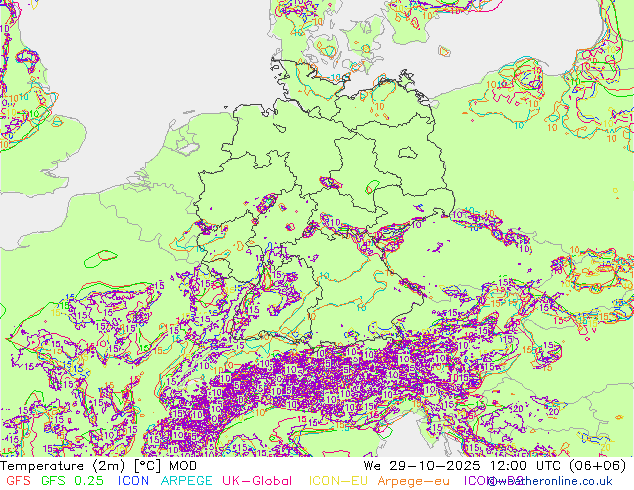
Task: Click the yellow ICON-EU legend label
Action: click(338, 481)
